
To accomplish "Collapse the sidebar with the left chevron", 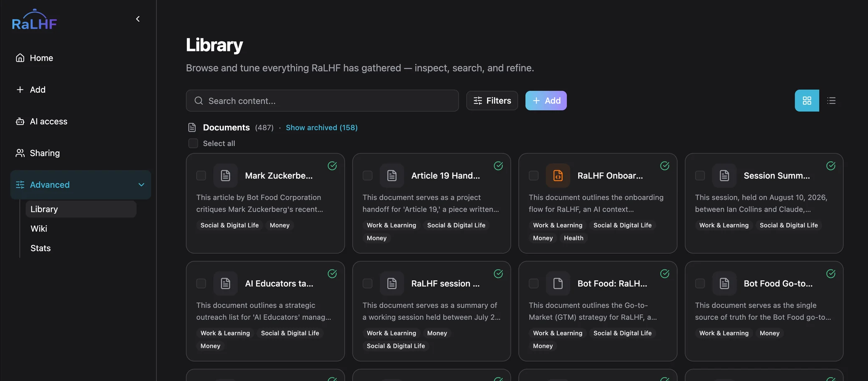I will [x=138, y=19].
